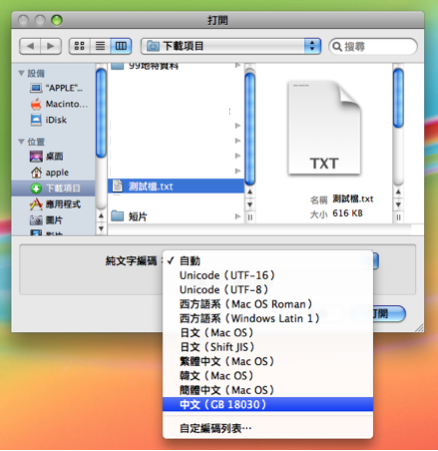Click file column scroll down arrow
The height and width of the screenshot is (451, 438).
[x=250, y=204]
